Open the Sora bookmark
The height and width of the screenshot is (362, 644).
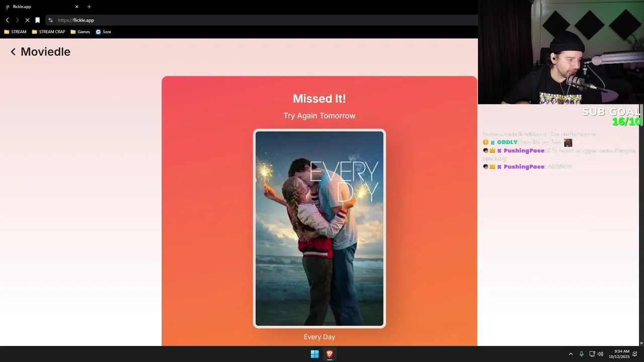(x=103, y=32)
